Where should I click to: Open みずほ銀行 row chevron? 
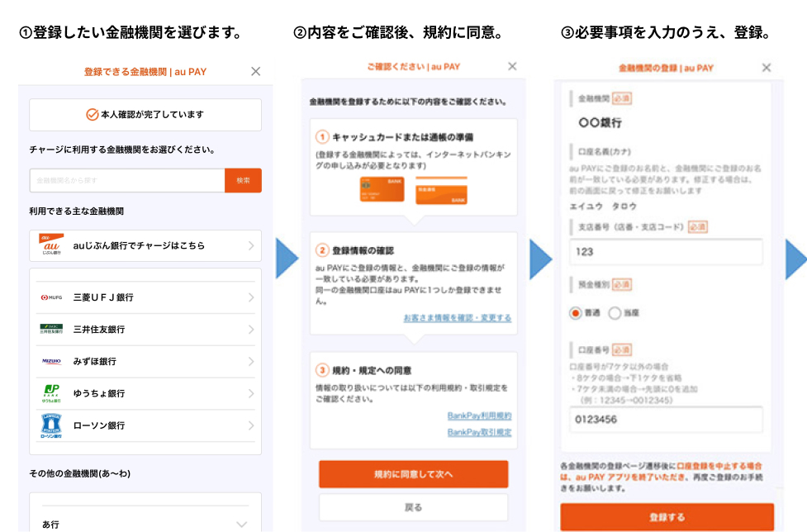click(x=251, y=362)
